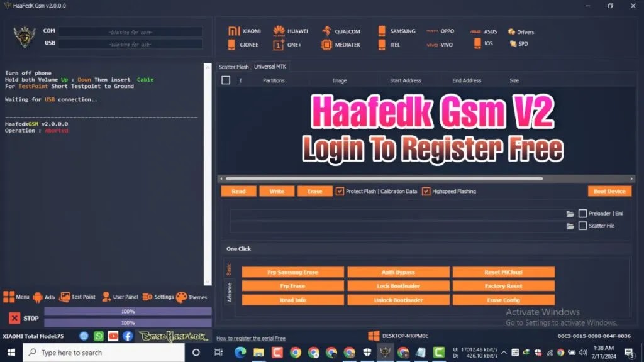Open the YouTube channel icon
The width and height of the screenshot is (644, 362).
(113, 336)
